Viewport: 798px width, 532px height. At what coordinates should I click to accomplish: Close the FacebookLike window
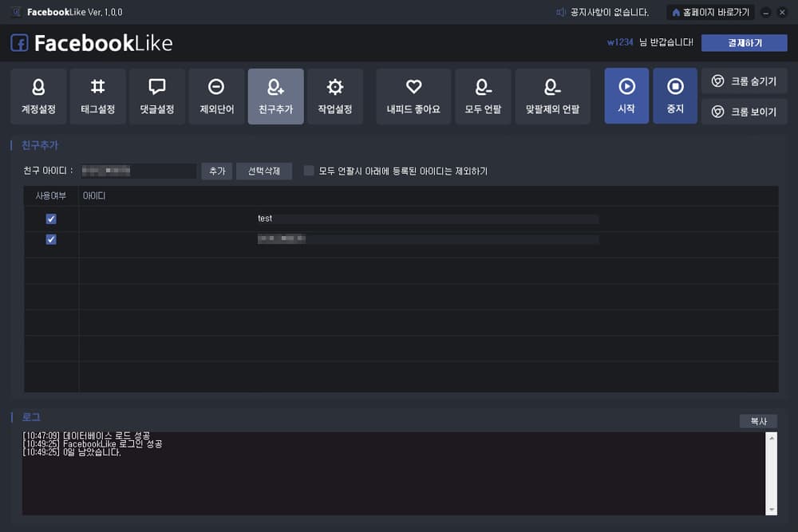click(782, 12)
